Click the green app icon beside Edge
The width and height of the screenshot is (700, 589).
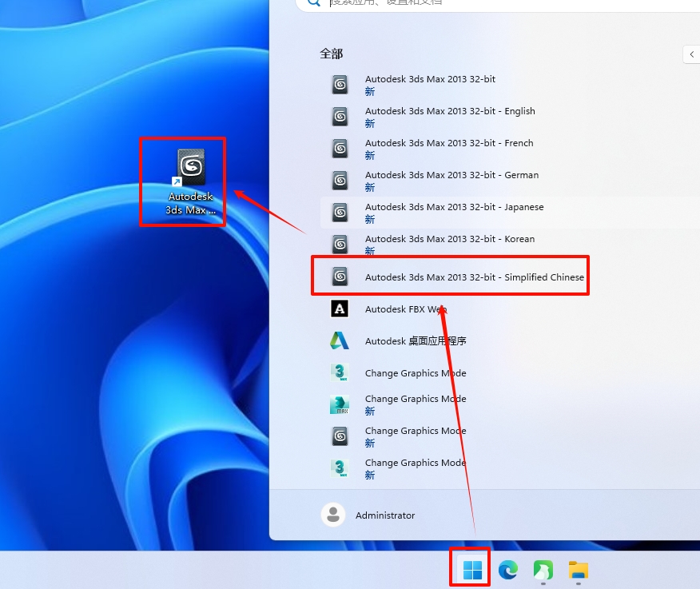(543, 570)
